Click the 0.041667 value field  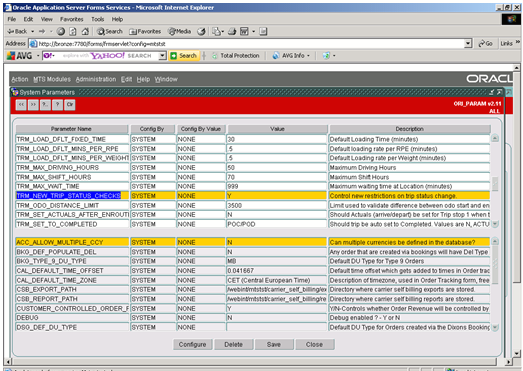[x=277, y=271]
